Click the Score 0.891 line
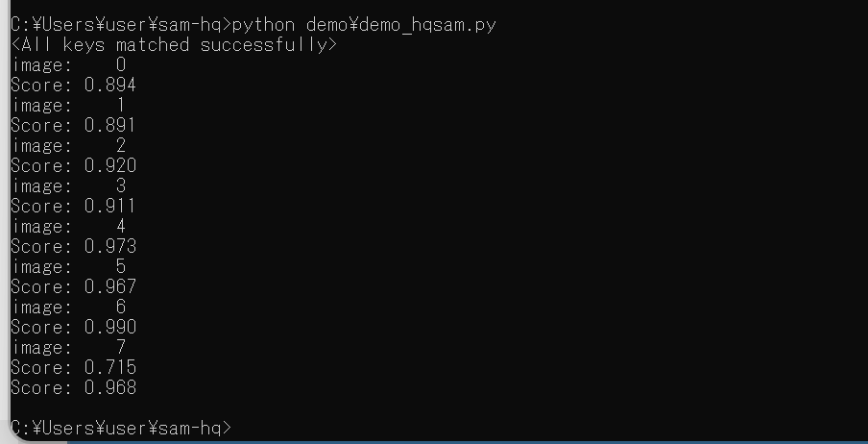 click(74, 125)
